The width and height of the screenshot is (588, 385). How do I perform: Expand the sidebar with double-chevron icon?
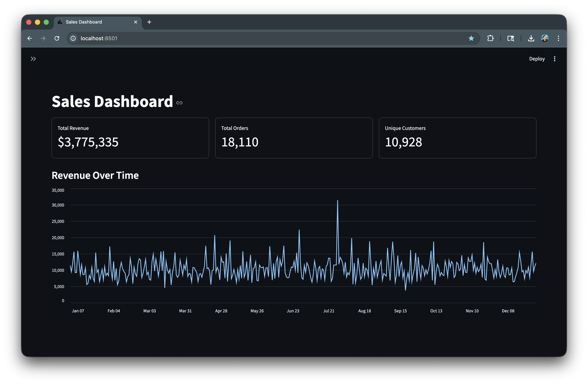[x=33, y=59]
